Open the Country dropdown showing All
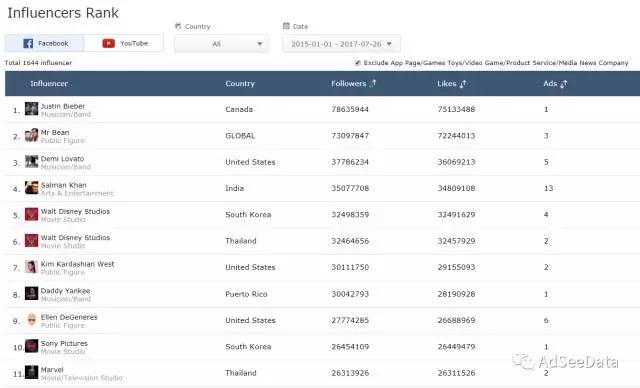Viewport: 640px width, 388px height. pyautogui.click(x=221, y=44)
